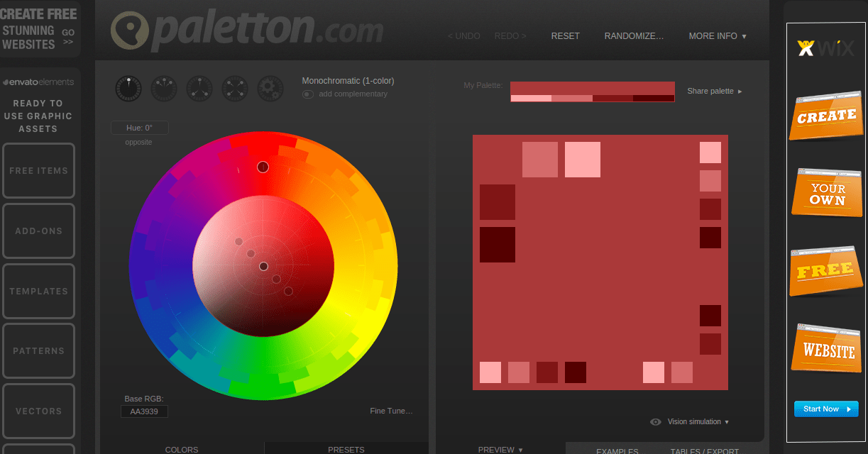Image resolution: width=868 pixels, height=454 pixels.
Task: Open the MORE INFO dropdown
Action: point(718,35)
